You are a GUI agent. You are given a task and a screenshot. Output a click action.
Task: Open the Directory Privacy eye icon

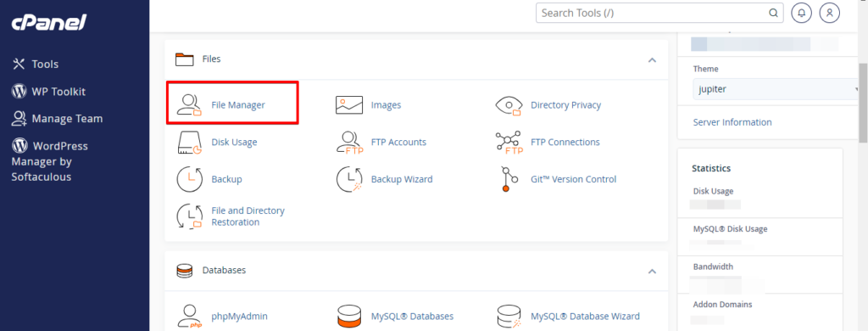coord(509,104)
